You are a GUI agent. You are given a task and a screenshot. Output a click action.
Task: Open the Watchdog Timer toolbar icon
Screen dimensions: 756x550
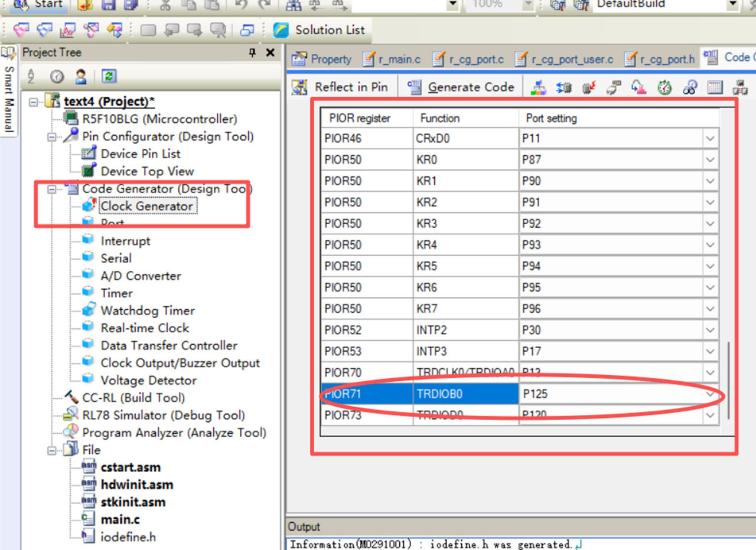690,87
